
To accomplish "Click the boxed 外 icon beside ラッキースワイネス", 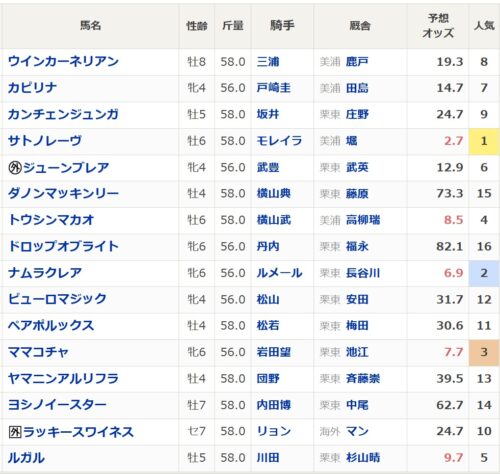I will [15, 432].
